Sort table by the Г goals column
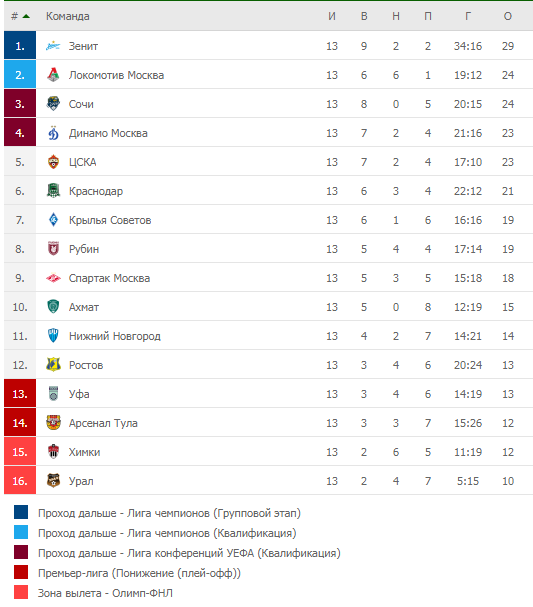This screenshot has width=533, height=607. [x=468, y=16]
